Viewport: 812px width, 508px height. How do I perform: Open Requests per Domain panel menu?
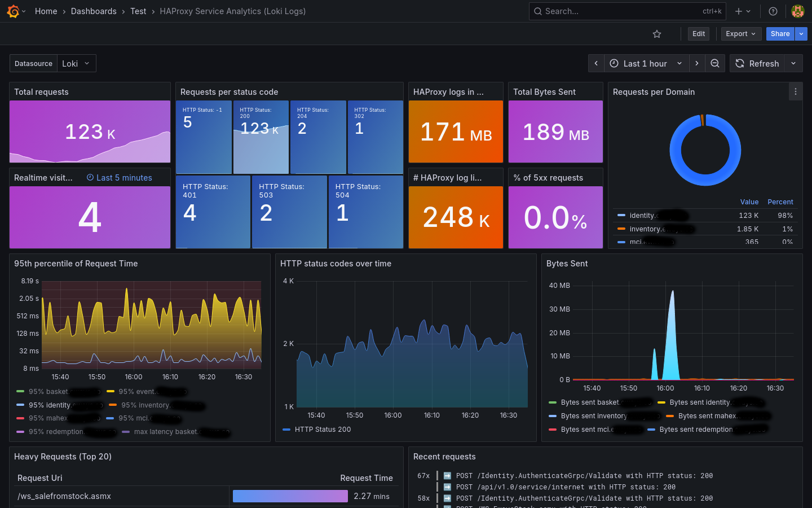[x=796, y=91]
